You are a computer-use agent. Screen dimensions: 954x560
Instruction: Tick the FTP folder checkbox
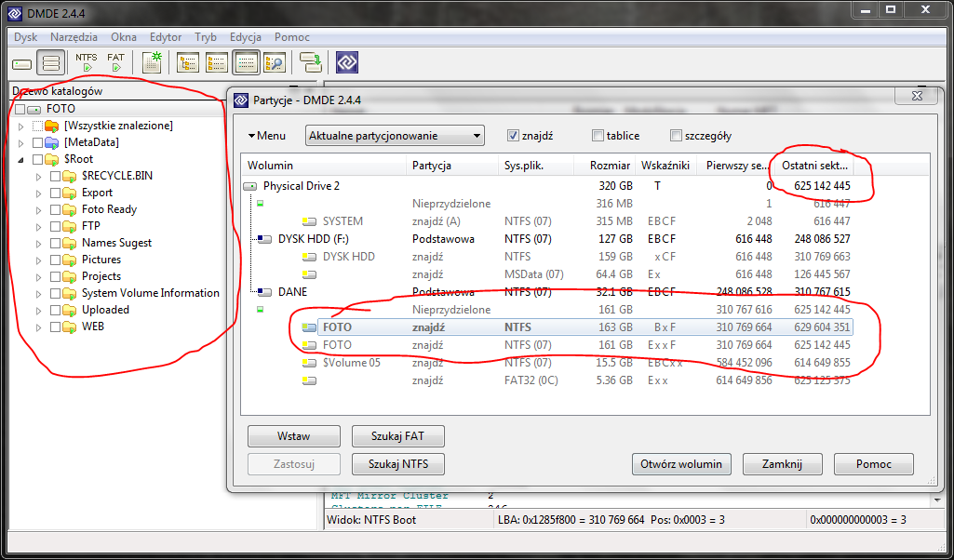pyautogui.click(x=55, y=226)
